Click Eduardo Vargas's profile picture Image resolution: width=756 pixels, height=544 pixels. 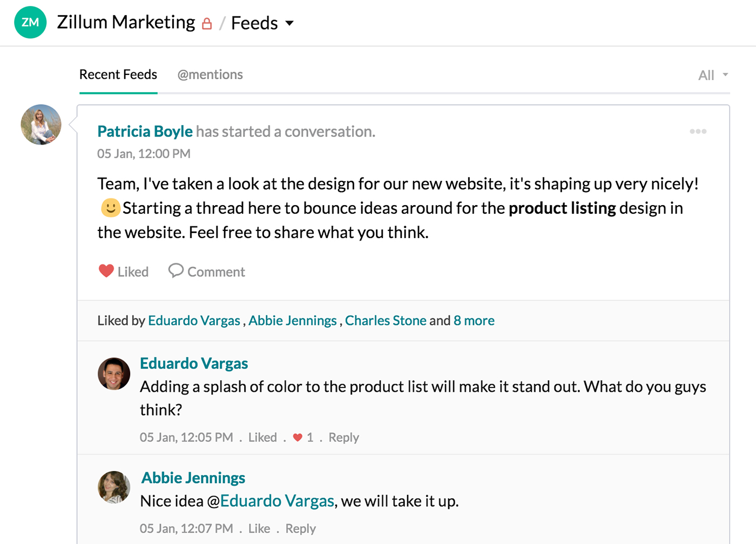pyautogui.click(x=114, y=373)
